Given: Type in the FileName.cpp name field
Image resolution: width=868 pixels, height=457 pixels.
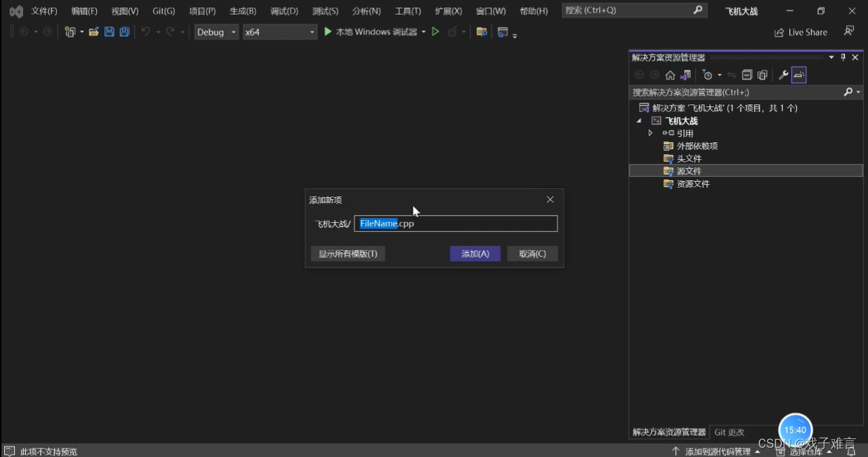Looking at the screenshot, I should point(456,224).
